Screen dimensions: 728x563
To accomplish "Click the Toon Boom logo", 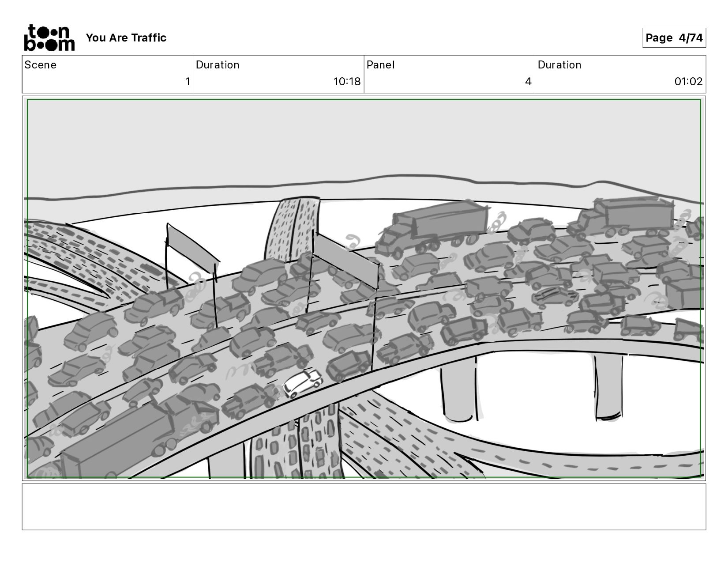I will pyautogui.click(x=49, y=38).
